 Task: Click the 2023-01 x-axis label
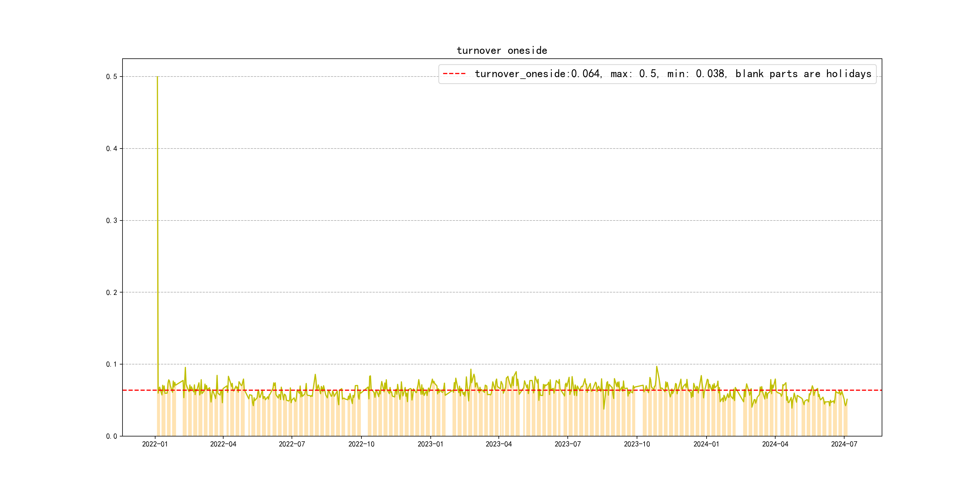click(x=430, y=444)
